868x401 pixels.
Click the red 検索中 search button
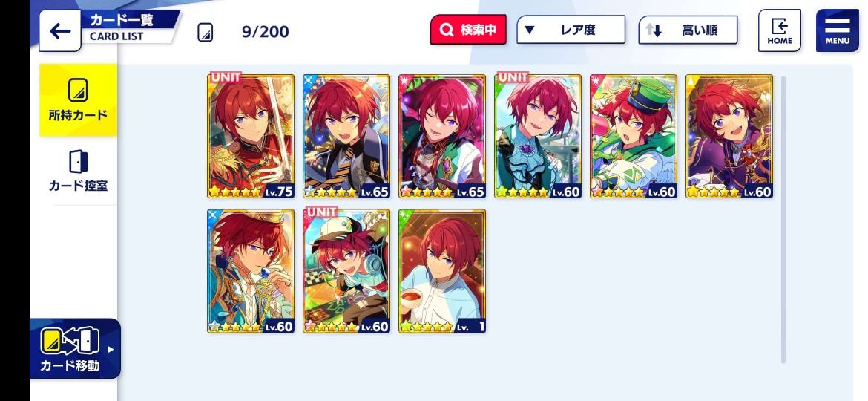click(x=468, y=30)
